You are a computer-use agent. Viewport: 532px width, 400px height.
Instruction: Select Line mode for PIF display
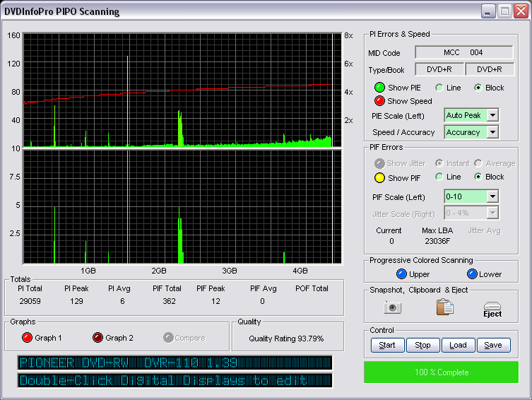click(439, 177)
